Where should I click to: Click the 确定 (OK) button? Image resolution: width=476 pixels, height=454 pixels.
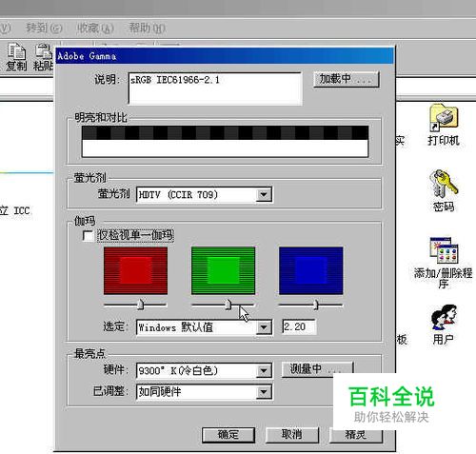coord(228,434)
